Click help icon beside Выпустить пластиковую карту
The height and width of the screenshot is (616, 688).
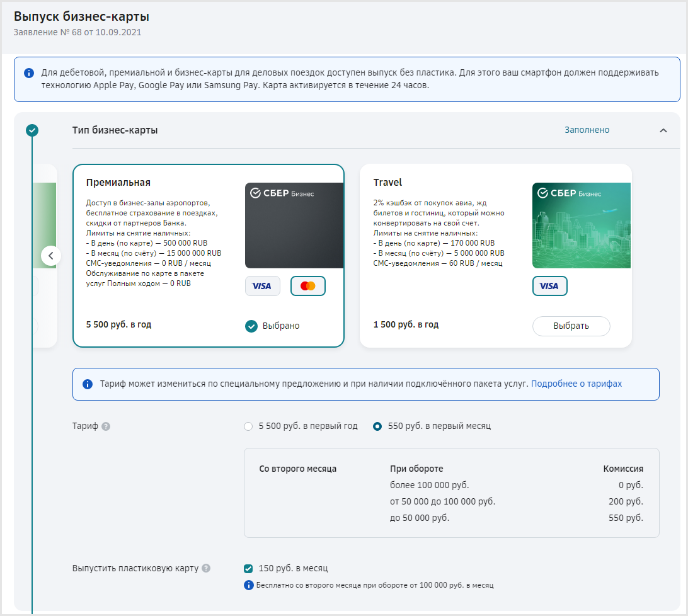206,568
